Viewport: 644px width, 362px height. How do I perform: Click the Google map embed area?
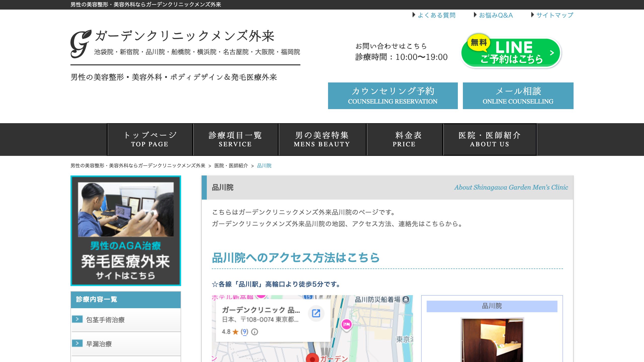point(312,329)
